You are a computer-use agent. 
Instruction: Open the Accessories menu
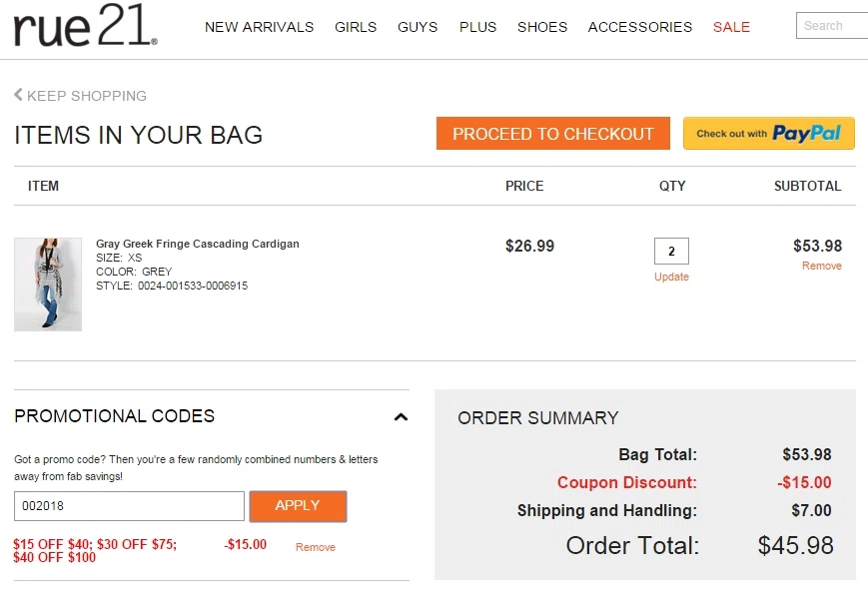640,27
